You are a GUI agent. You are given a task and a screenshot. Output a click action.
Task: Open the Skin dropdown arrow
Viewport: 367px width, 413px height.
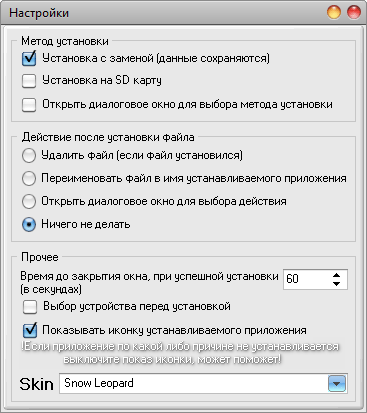click(x=337, y=384)
